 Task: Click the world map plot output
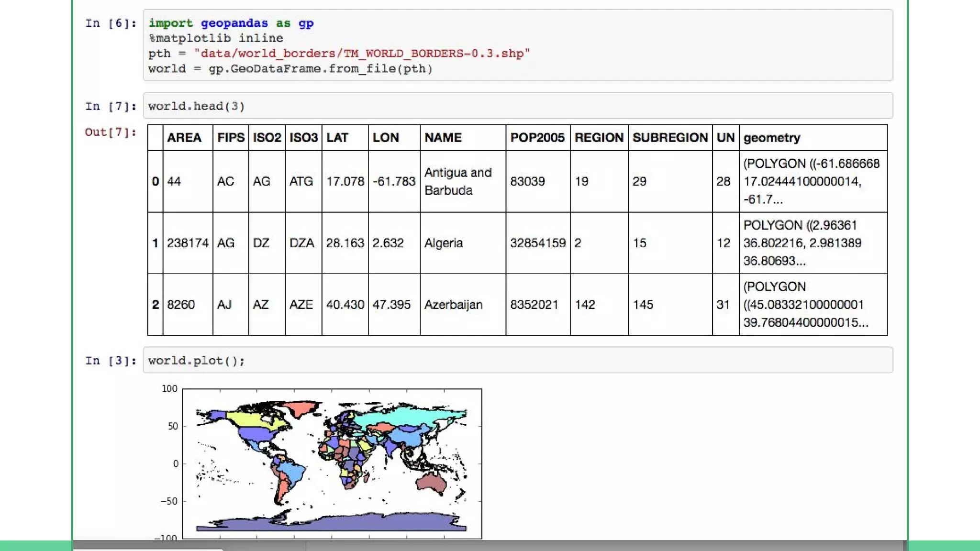[x=332, y=463]
